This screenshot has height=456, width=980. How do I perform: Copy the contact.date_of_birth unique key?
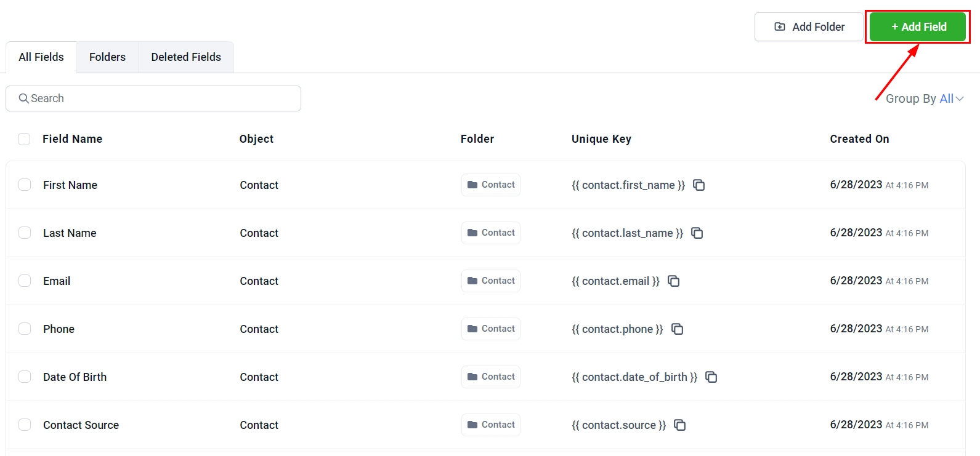point(711,377)
